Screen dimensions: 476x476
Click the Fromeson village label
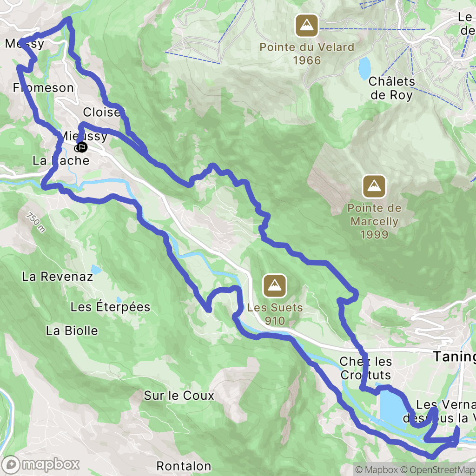(x=43, y=88)
